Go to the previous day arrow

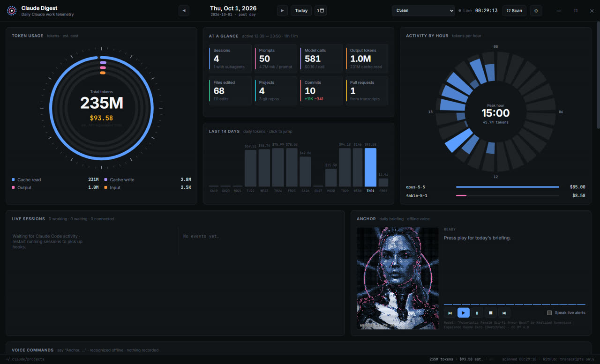click(184, 10)
